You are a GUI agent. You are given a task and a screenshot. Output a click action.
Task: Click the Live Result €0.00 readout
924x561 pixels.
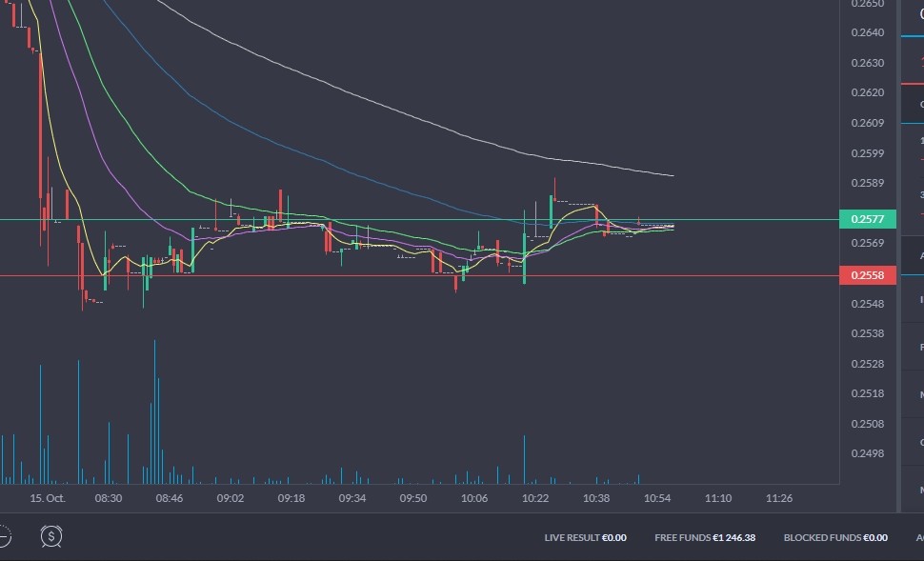pos(585,538)
